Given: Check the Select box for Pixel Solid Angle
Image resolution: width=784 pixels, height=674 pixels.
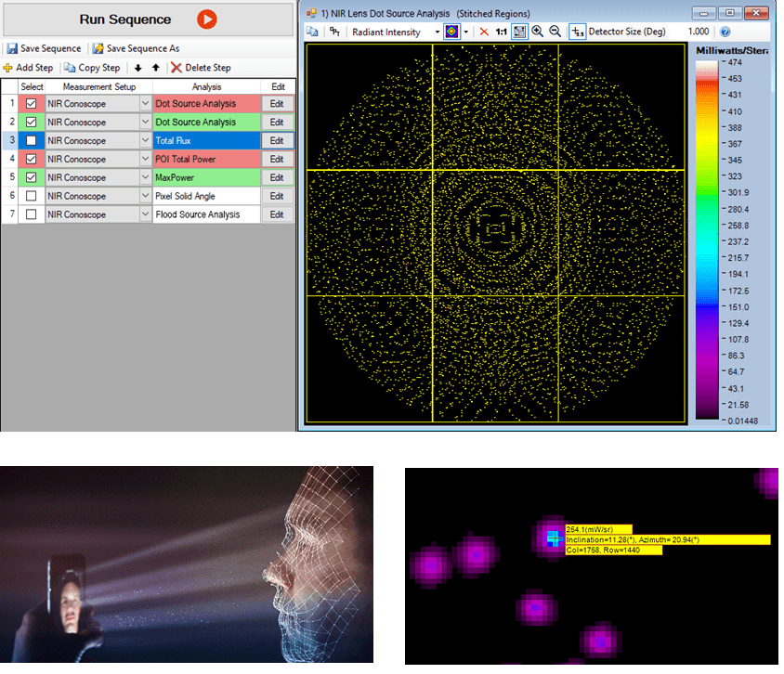Looking at the screenshot, I should click(x=31, y=196).
